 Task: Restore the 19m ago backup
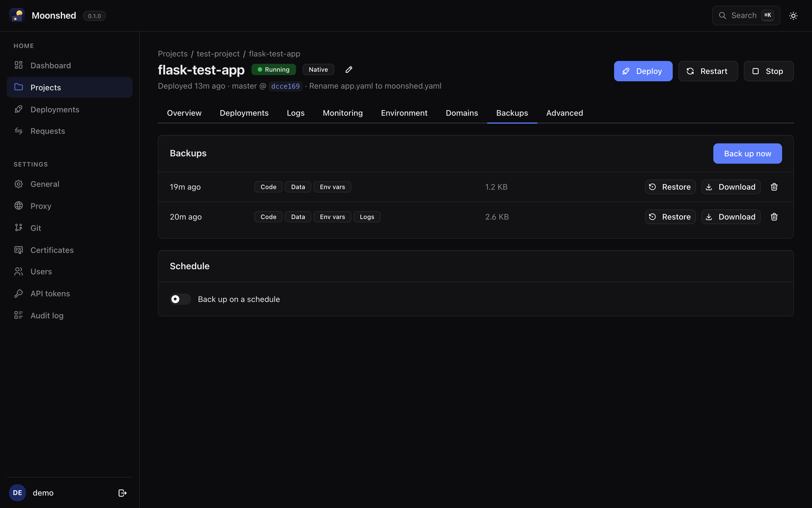tap(670, 187)
